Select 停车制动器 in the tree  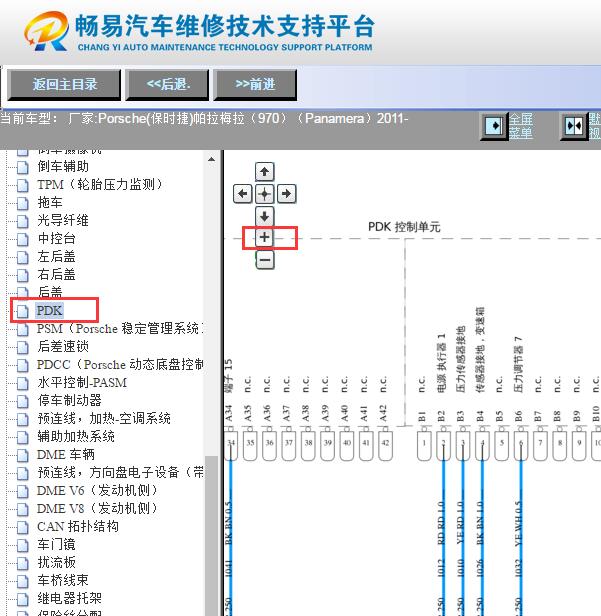(70, 401)
